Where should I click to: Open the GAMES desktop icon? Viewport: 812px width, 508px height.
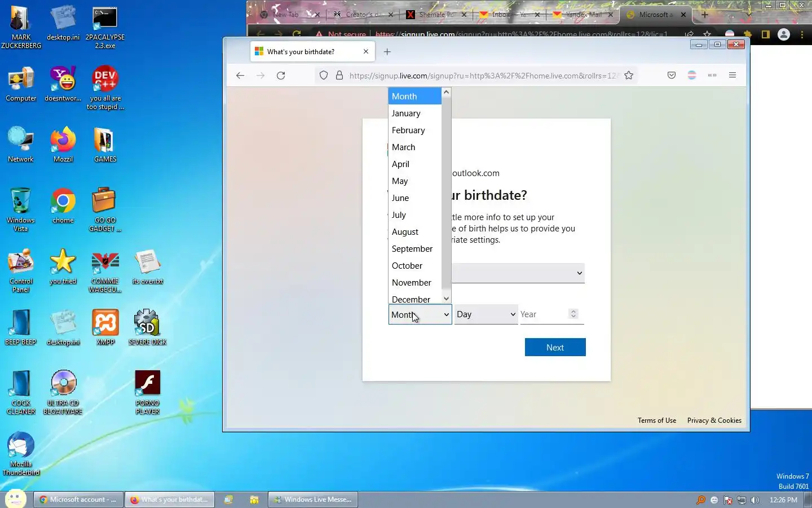105,145
